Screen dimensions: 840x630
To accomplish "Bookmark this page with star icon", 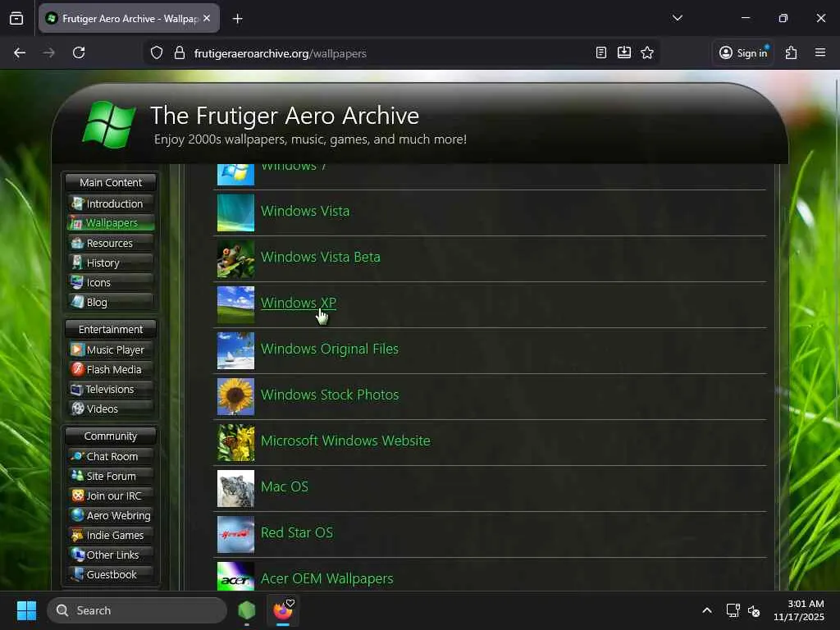I will 647,52.
